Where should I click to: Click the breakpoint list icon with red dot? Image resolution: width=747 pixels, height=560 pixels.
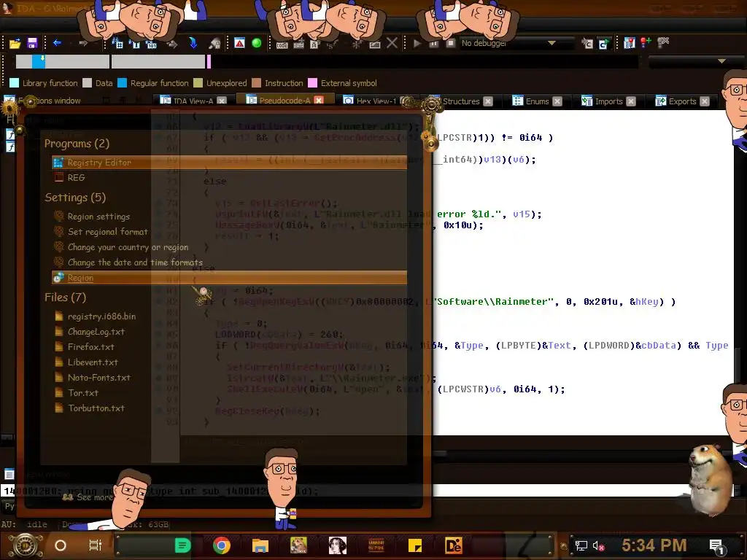click(x=630, y=43)
